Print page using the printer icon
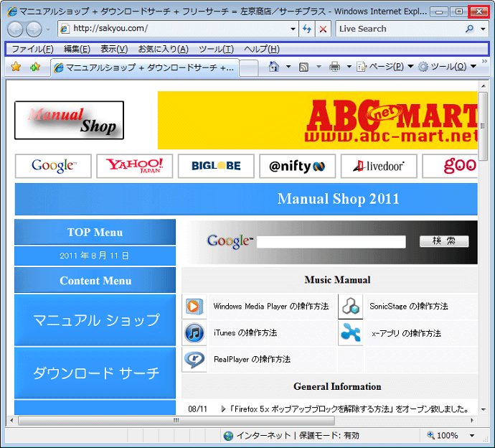Image resolution: width=495 pixels, height=448 pixels. click(x=334, y=67)
